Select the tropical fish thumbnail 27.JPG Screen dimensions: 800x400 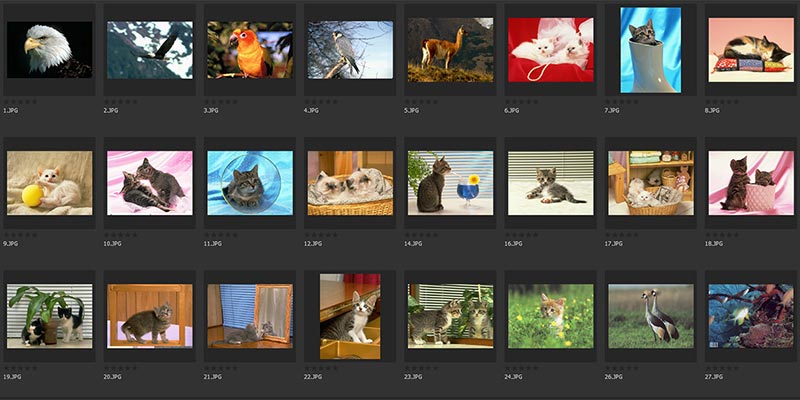coord(751,316)
